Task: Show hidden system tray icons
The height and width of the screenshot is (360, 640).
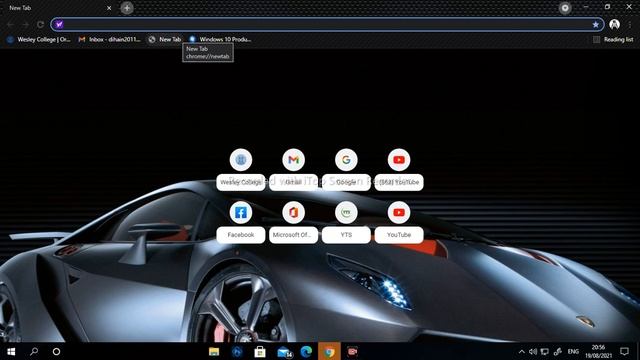Action: (x=521, y=351)
